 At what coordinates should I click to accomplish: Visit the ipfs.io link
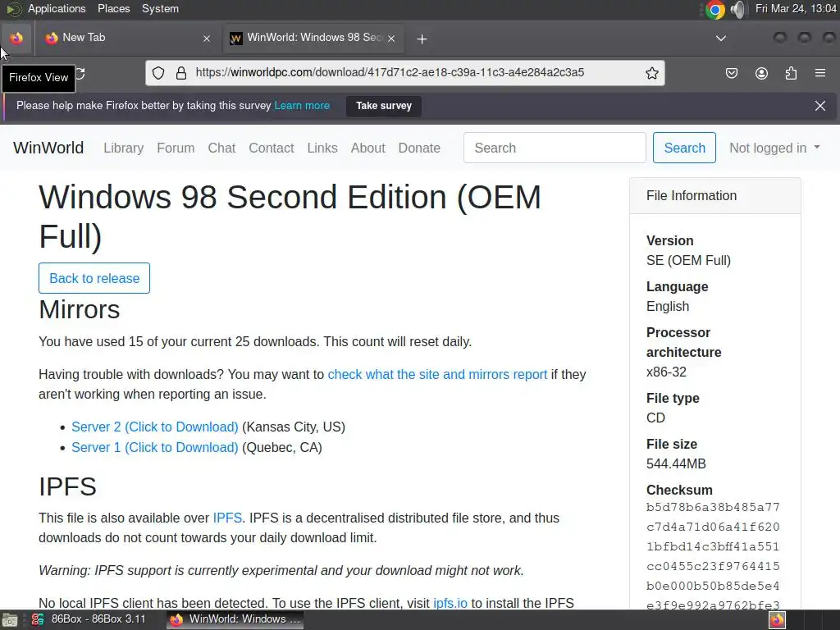tap(450, 603)
